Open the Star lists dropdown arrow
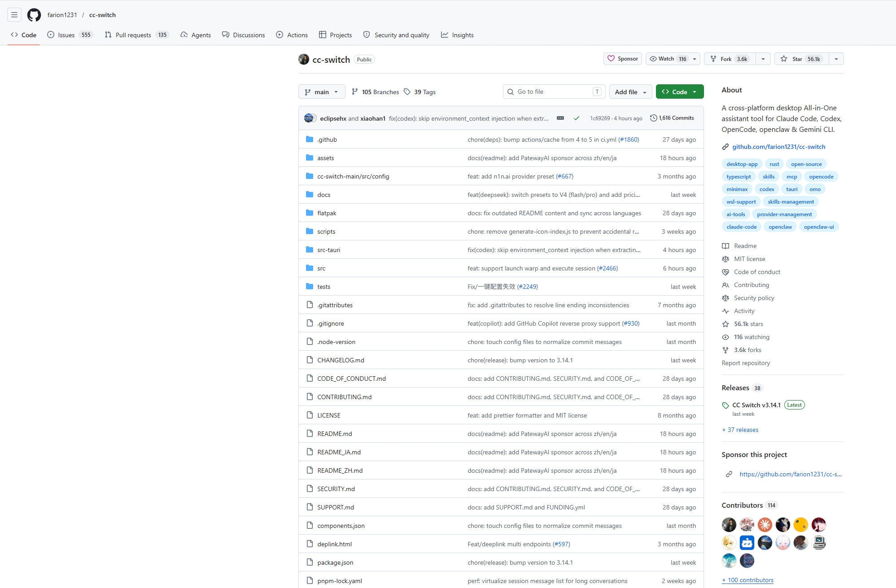This screenshot has width=896, height=588. click(x=836, y=59)
